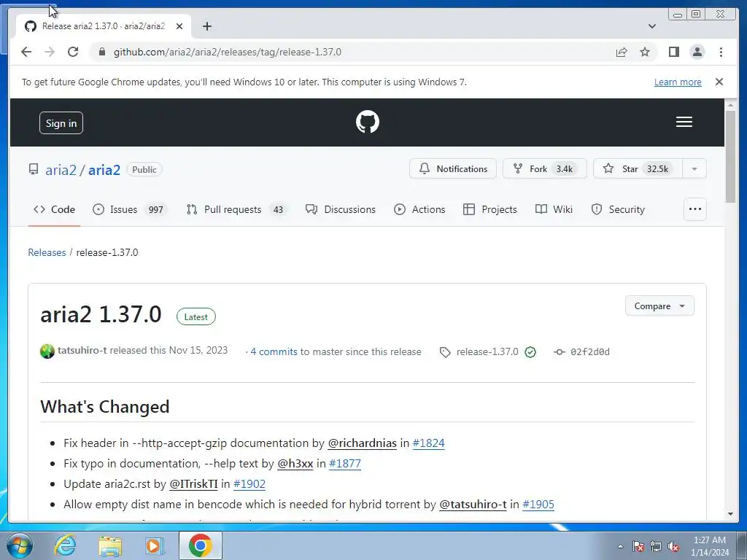Click the release tag icon

click(x=444, y=352)
